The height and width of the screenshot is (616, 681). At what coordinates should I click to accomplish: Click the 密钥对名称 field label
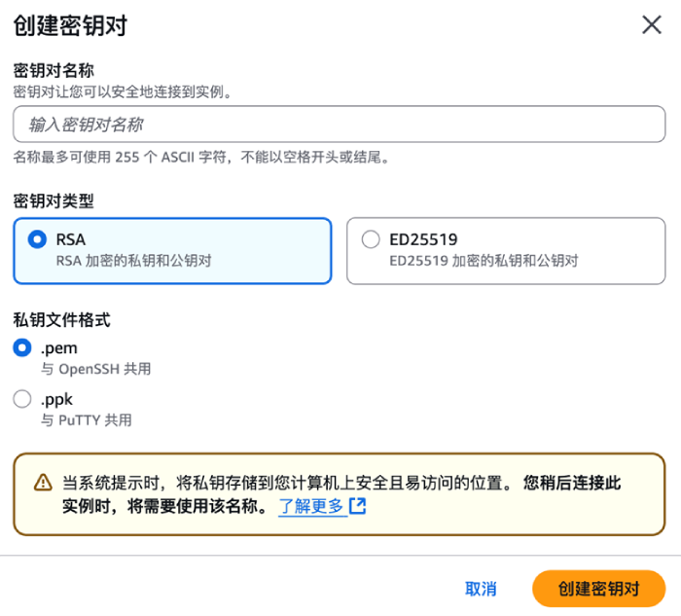54,71
